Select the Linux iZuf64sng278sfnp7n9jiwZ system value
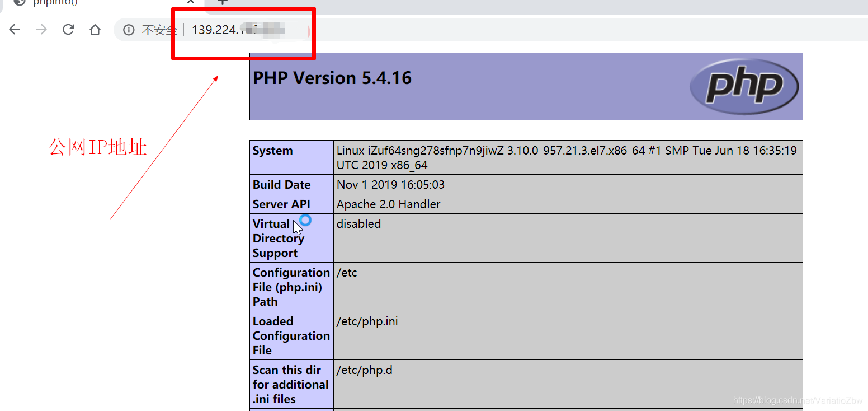The width and height of the screenshot is (868, 411). [568, 157]
